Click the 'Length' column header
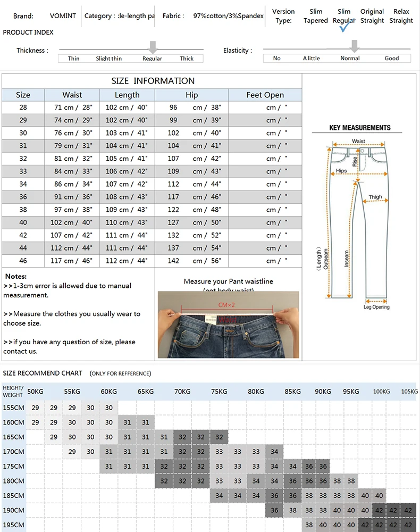The height and width of the screenshot is (532, 420). 127,95
